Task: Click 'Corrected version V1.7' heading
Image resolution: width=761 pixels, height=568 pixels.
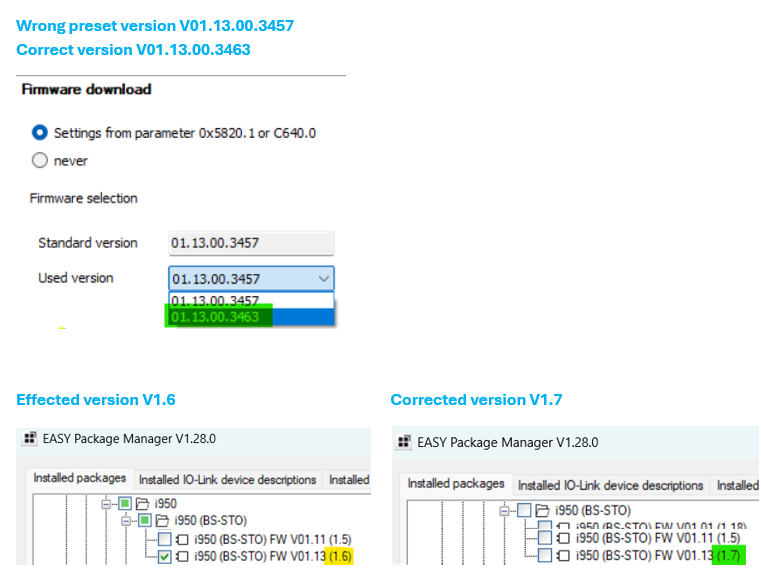Action: (x=476, y=400)
